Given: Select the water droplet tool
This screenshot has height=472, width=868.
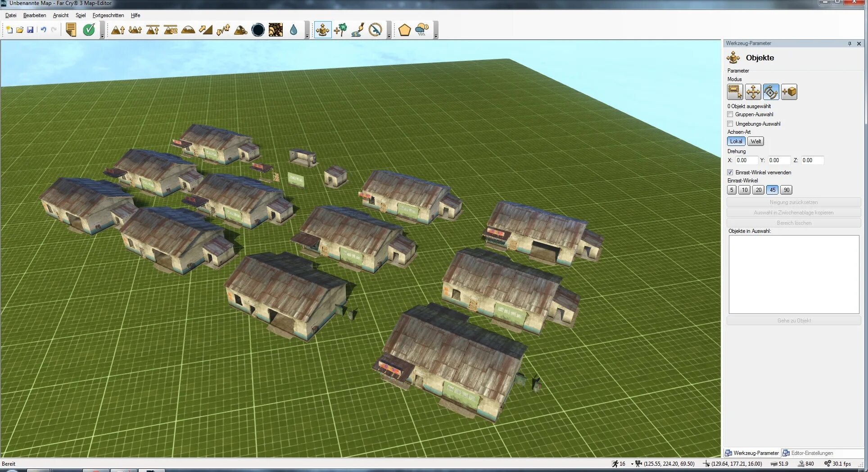Looking at the screenshot, I should tap(294, 30).
